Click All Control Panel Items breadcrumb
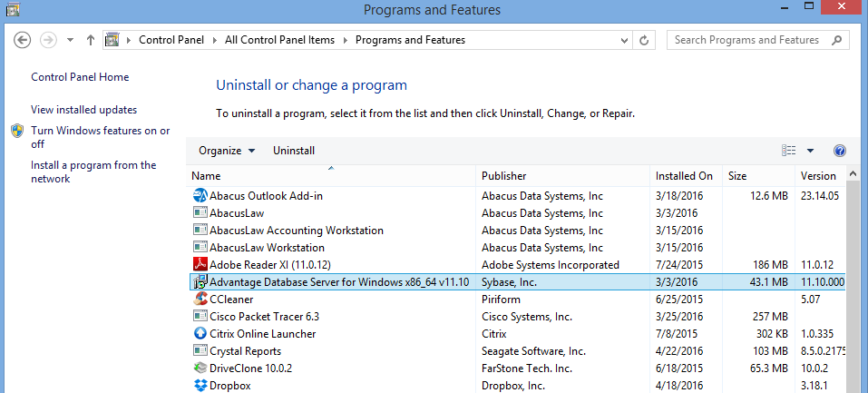 pos(279,40)
